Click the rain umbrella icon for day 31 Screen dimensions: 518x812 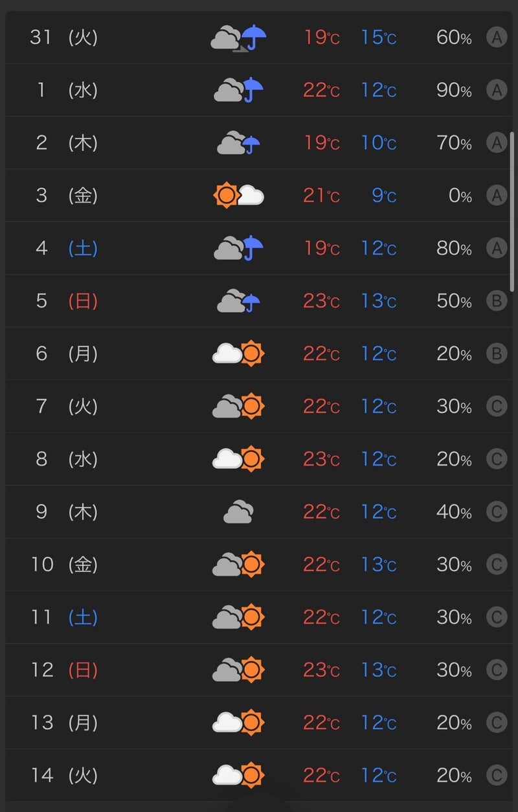pos(239,38)
